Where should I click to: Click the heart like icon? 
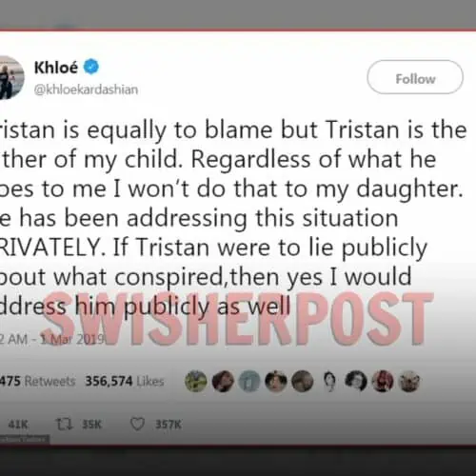138,424
